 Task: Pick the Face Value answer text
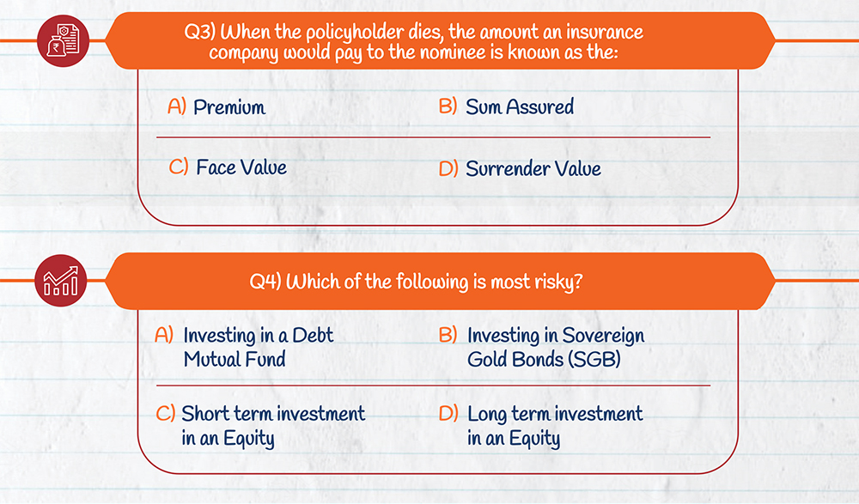(241, 167)
